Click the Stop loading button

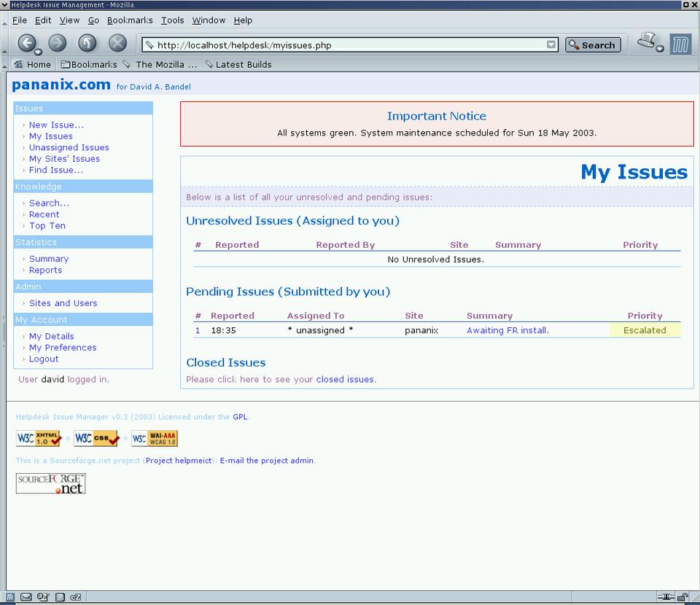click(x=117, y=44)
